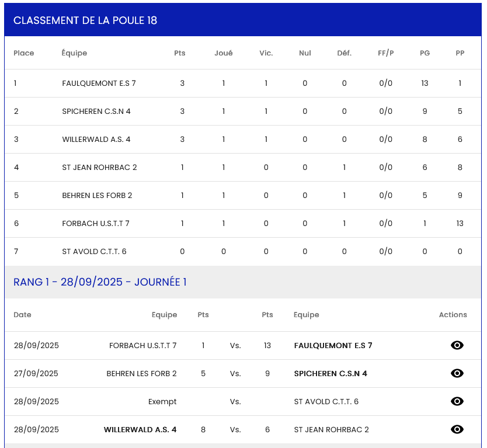Click the FF/P column header
The image size is (487, 448).
pyautogui.click(x=385, y=53)
